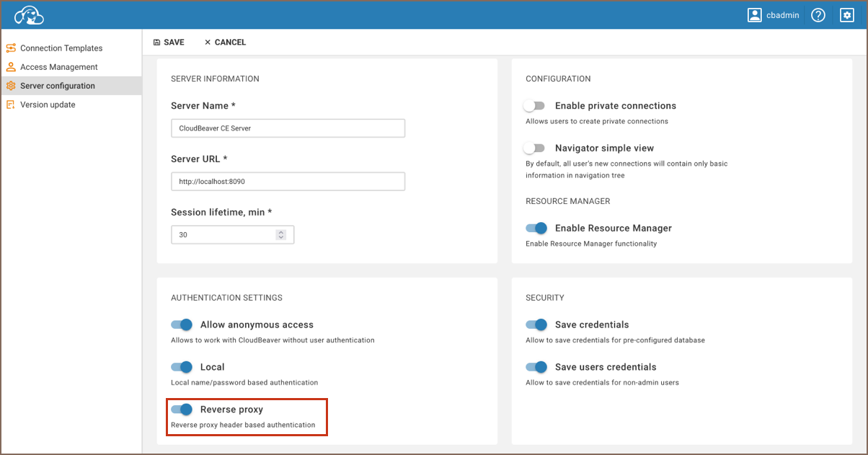Click the Server URL input field
The height and width of the screenshot is (455, 868).
click(288, 182)
